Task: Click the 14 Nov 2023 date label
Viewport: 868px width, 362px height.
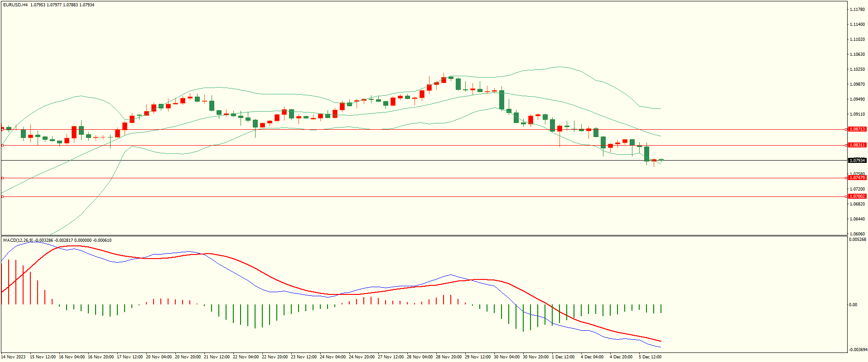Action: (x=14, y=357)
